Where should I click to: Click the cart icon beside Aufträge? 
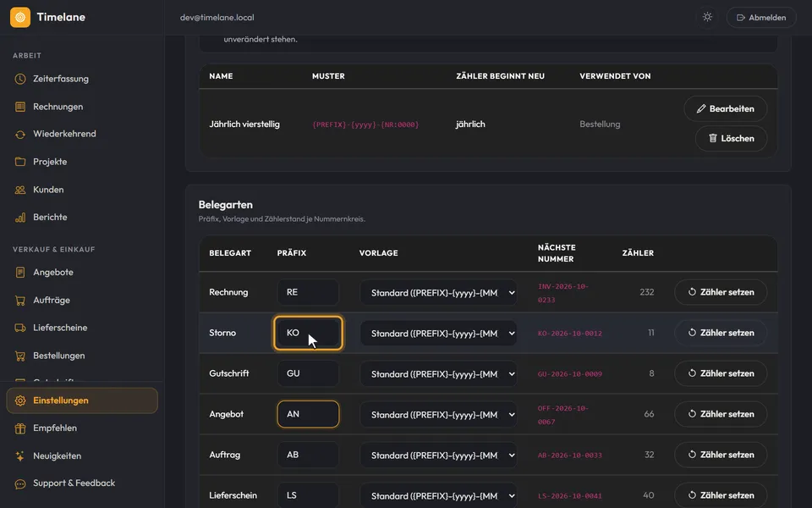(x=20, y=300)
